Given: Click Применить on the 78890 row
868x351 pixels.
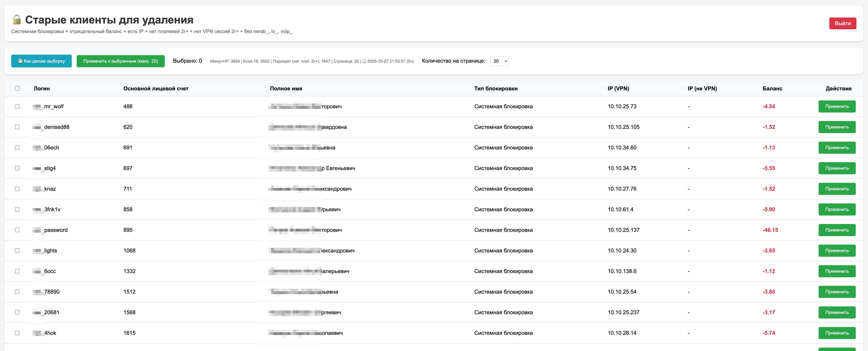Looking at the screenshot, I should point(837,292).
